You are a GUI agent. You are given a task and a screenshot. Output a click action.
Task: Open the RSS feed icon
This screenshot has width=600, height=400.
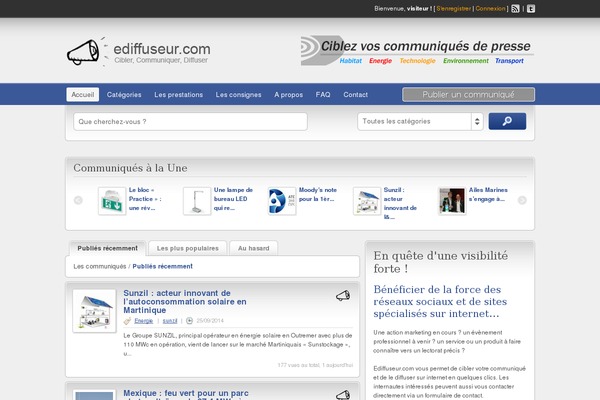point(515,8)
